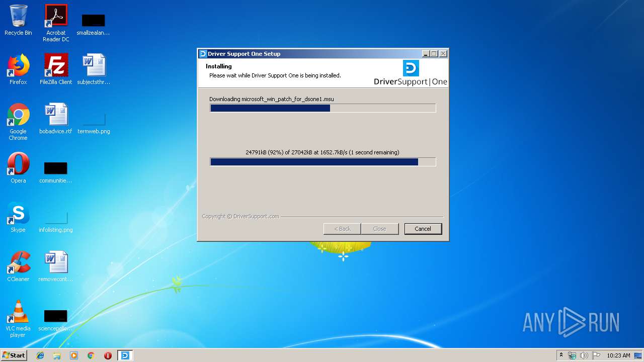
Task: Select bobadvice.rtf document icon
Action: pos(56,119)
